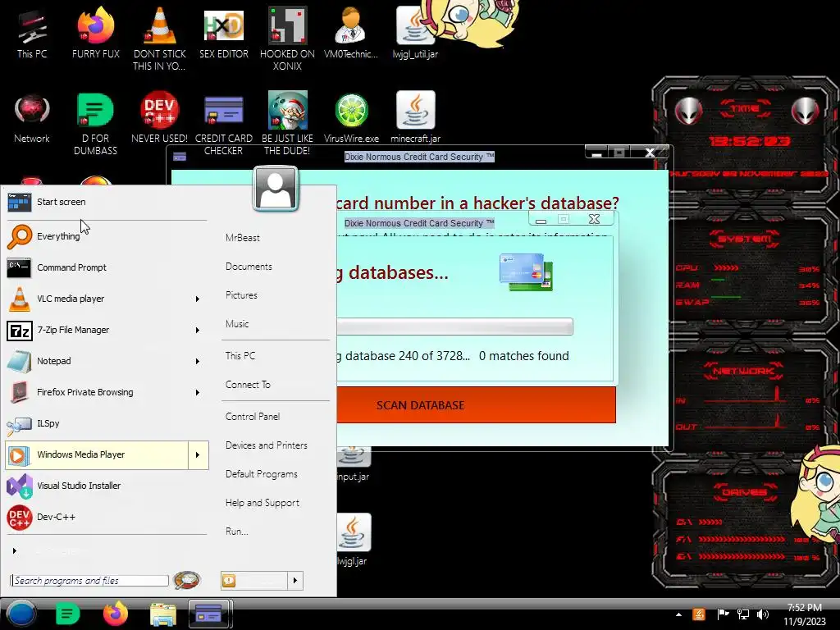Click the volume speaker tray icon
Viewport: 840px width, 630px height.
tap(762, 614)
